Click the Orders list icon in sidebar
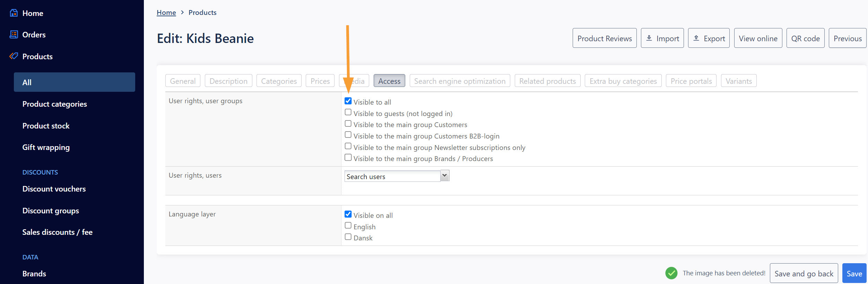Image resolution: width=868 pixels, height=284 pixels. click(14, 34)
